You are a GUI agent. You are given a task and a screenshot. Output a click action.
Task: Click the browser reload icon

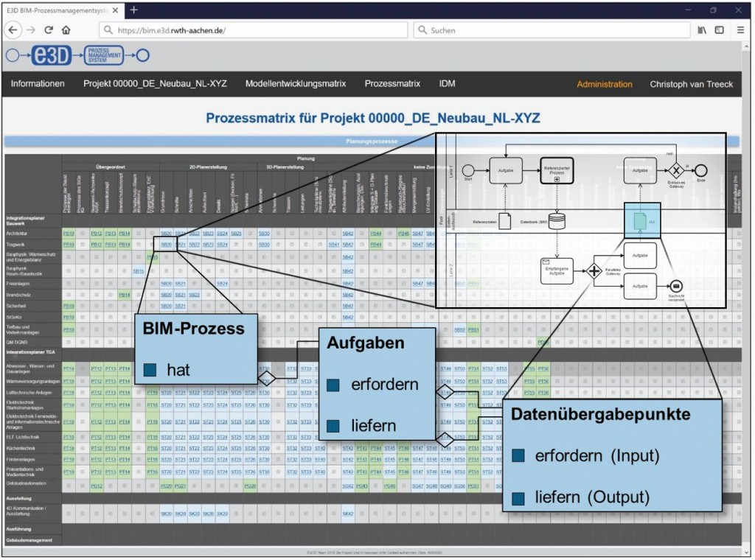click(x=49, y=30)
